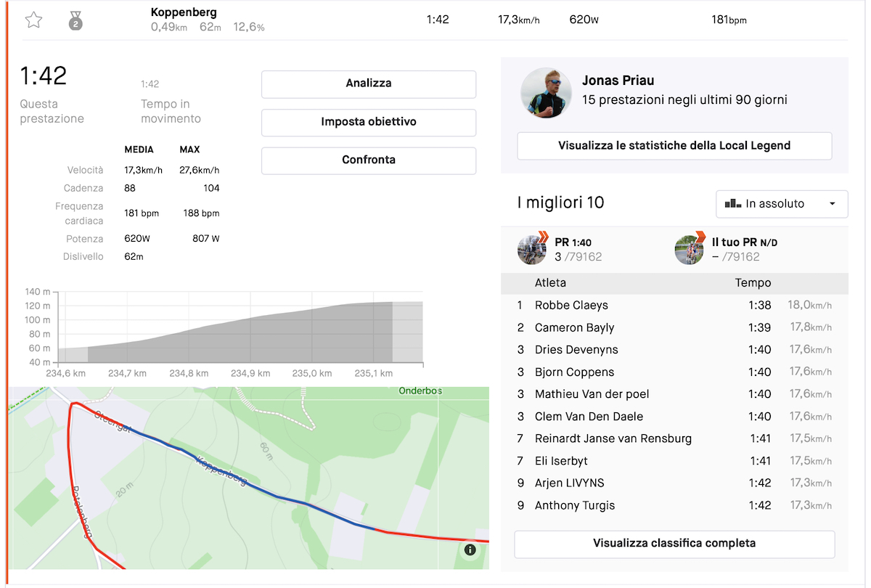Click the map info icon
The width and height of the screenshot is (871, 588).
[x=470, y=550]
